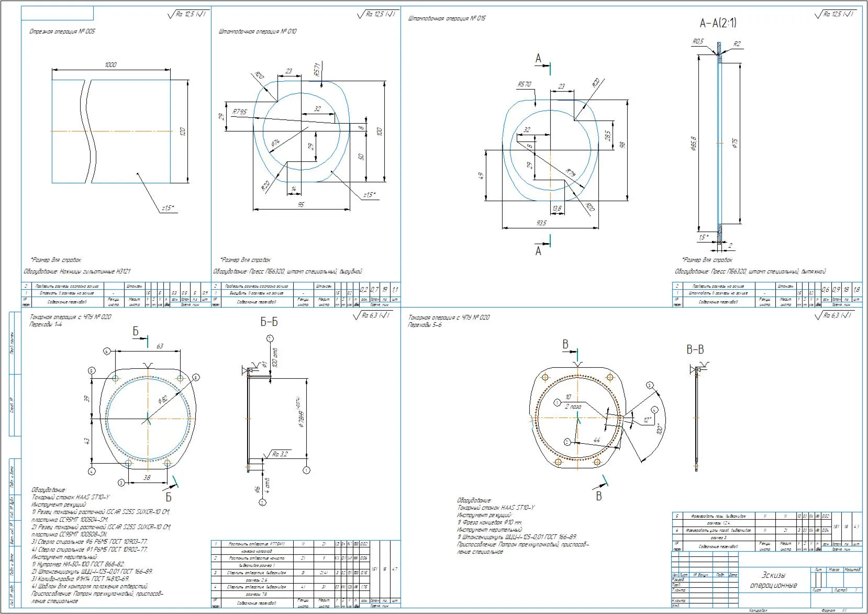Select the А-А(2:1) section view title

tap(718, 23)
